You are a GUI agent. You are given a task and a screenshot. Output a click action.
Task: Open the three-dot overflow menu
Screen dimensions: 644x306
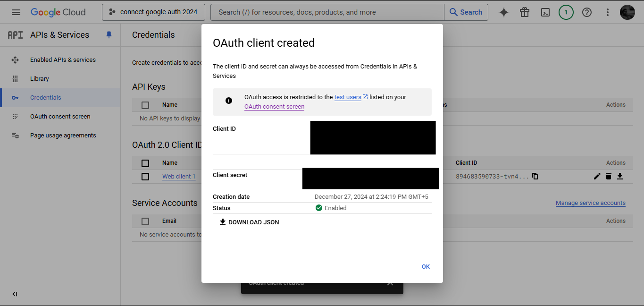tap(607, 12)
